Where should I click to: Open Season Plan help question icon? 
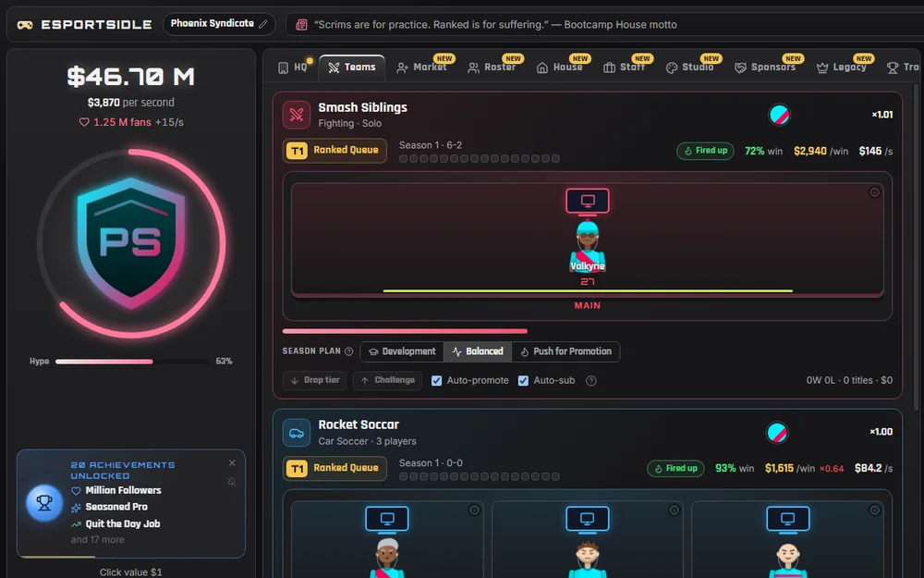pyautogui.click(x=349, y=351)
